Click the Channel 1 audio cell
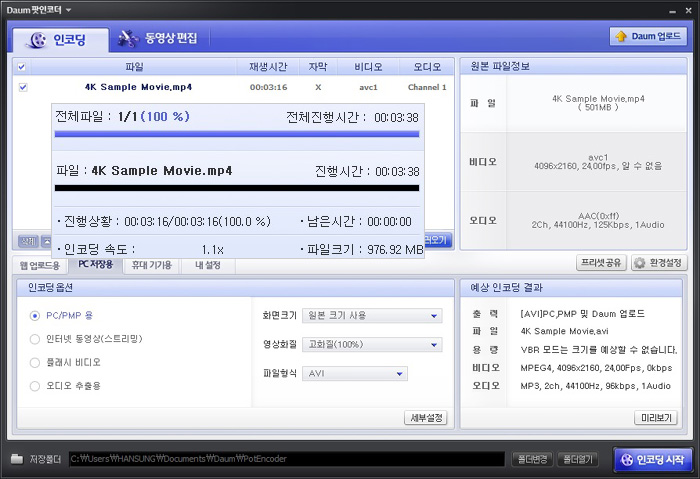 (x=427, y=87)
